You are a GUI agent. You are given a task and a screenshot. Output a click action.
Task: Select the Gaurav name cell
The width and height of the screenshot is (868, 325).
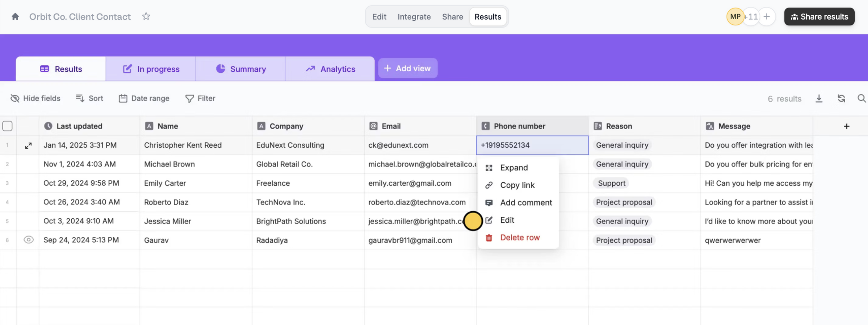click(x=196, y=240)
